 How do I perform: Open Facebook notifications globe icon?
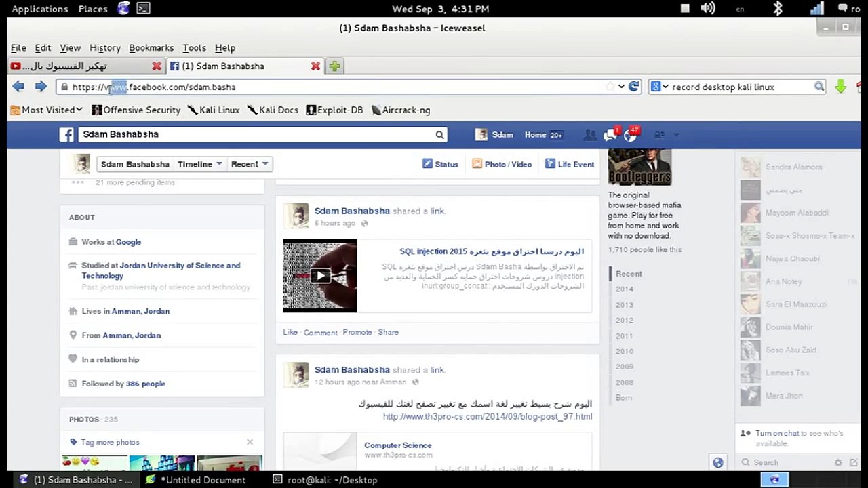click(x=631, y=135)
